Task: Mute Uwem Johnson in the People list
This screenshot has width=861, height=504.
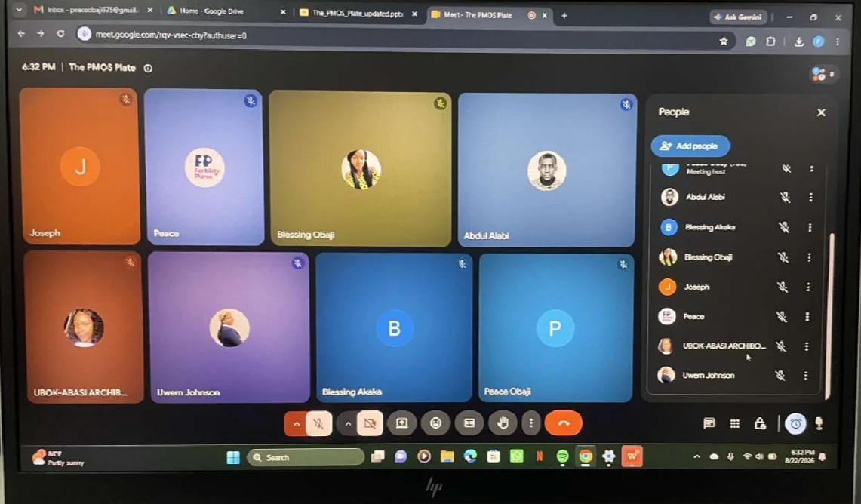Action: coord(780,376)
